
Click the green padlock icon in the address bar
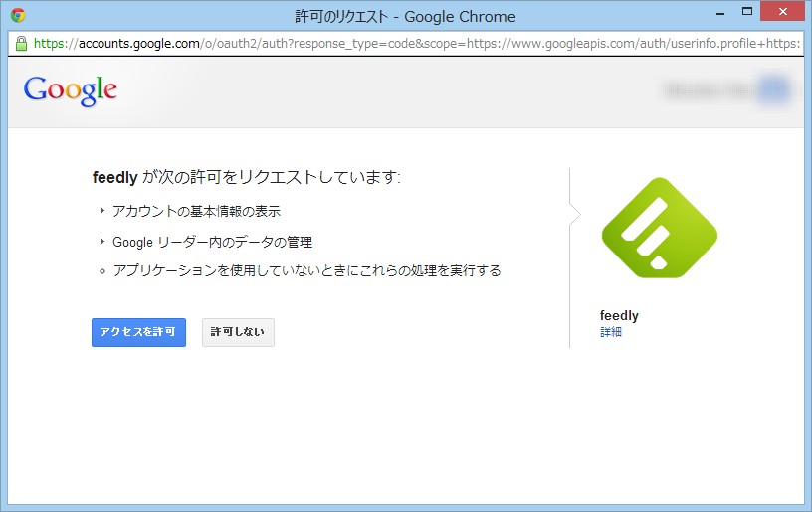pos(21,44)
